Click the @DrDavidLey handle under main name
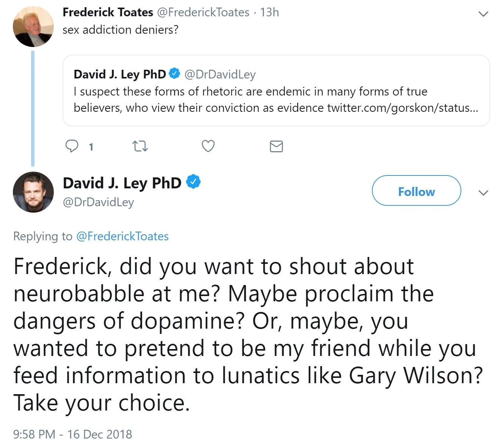495x448 pixels. (98, 202)
